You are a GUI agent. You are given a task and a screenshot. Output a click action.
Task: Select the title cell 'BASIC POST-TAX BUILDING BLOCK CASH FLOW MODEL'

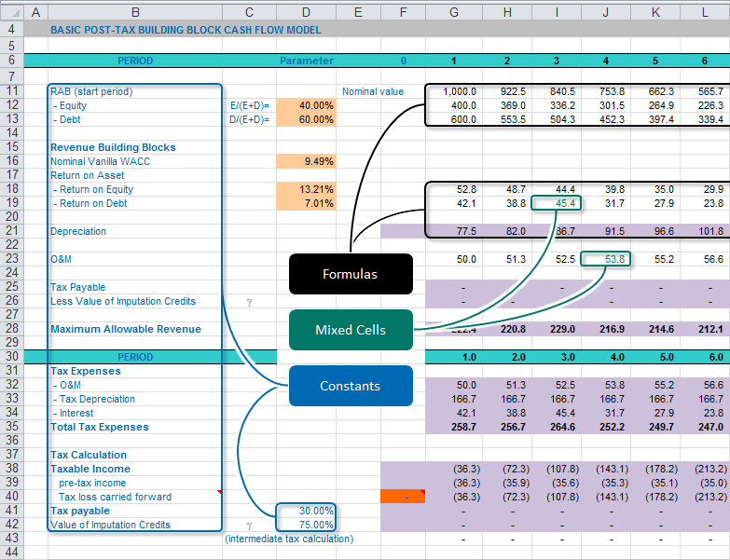[186, 30]
